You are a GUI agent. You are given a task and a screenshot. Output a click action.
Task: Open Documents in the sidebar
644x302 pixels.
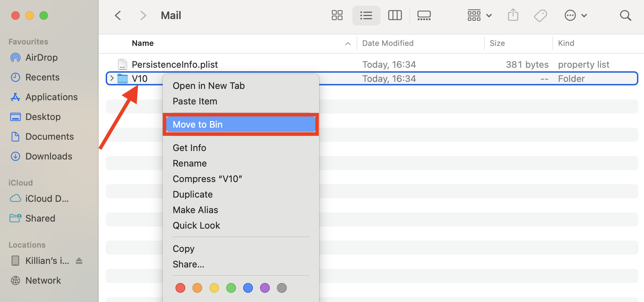coord(49,137)
